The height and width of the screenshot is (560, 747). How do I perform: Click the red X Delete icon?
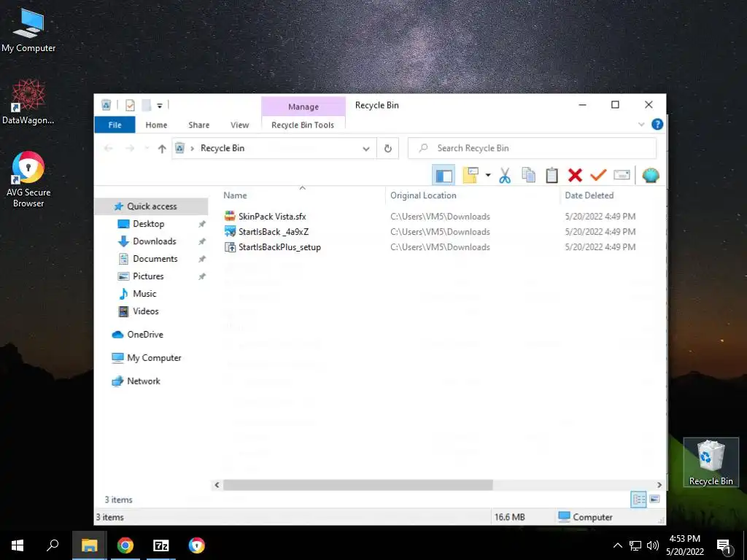pyautogui.click(x=575, y=175)
